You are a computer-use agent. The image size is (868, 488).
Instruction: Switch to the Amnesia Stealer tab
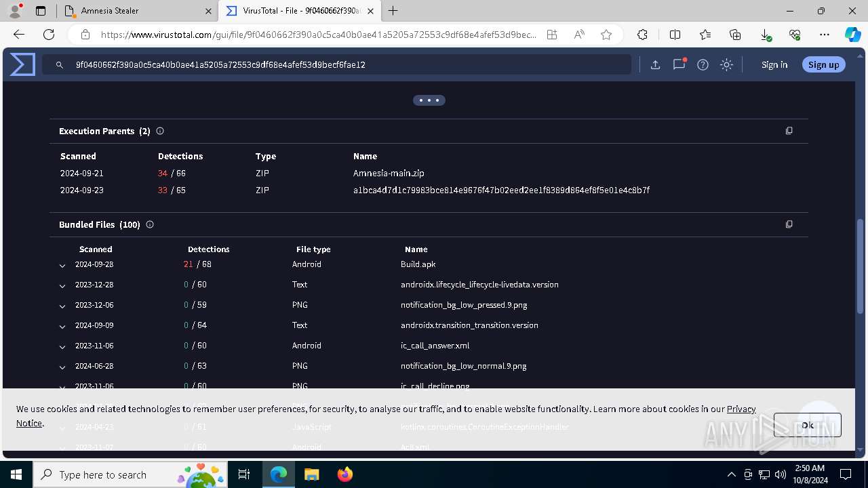136,11
